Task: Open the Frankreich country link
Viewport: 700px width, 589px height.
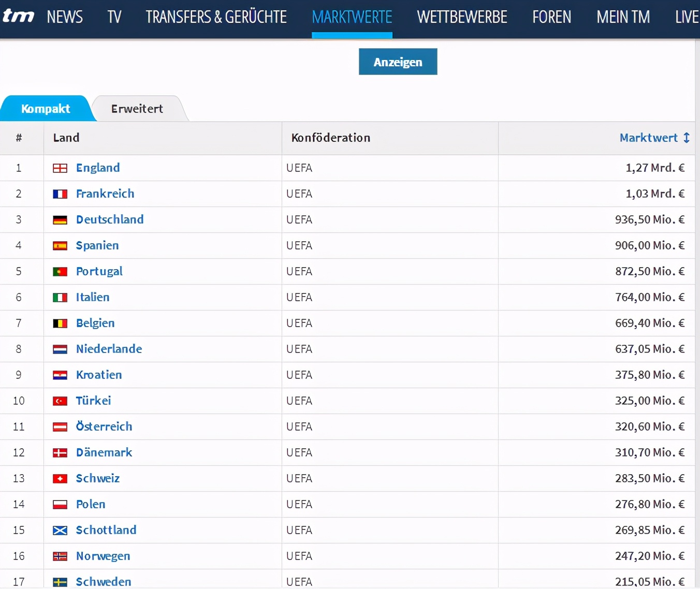Action: pyautogui.click(x=105, y=194)
